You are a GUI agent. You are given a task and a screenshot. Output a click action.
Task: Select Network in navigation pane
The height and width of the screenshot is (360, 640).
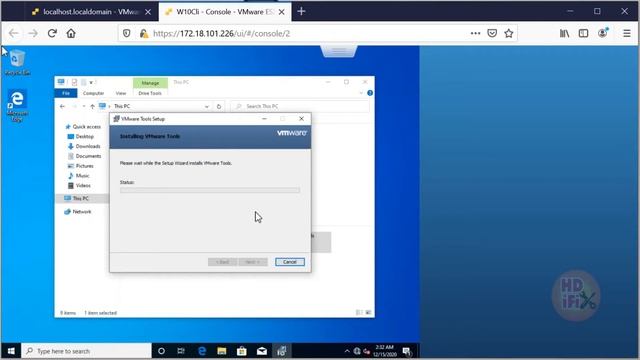pos(78,211)
